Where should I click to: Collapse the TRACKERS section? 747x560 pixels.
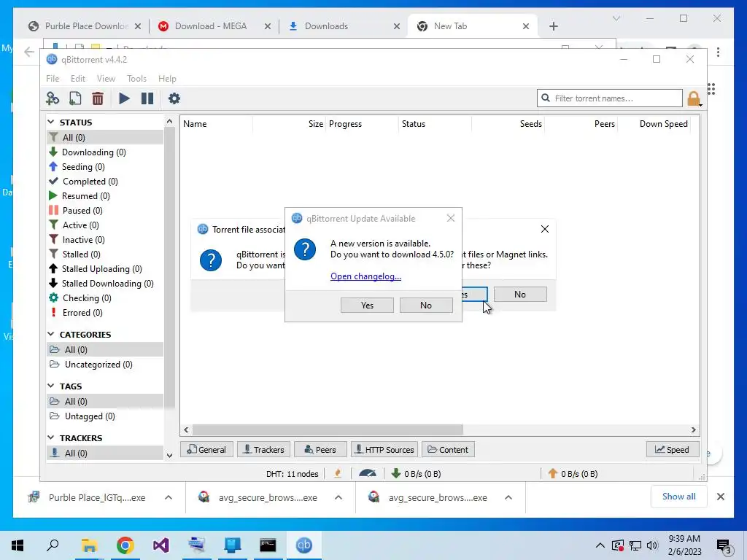pyautogui.click(x=51, y=437)
